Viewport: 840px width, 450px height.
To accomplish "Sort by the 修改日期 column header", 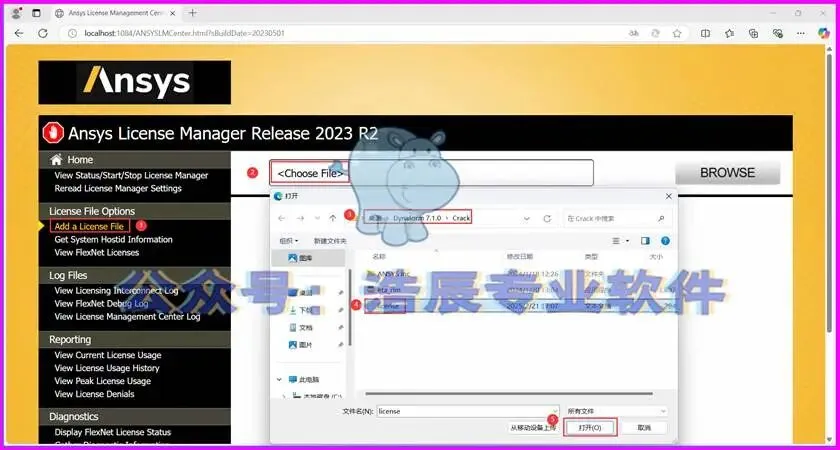I will (x=520, y=257).
